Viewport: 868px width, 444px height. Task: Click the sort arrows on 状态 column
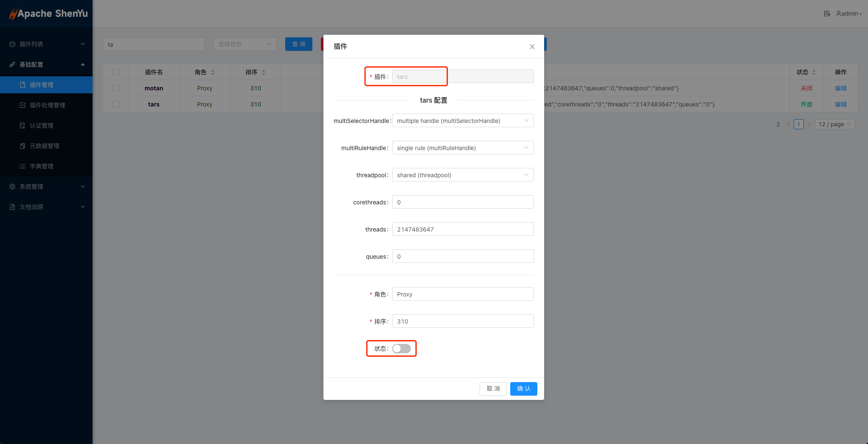coord(814,73)
